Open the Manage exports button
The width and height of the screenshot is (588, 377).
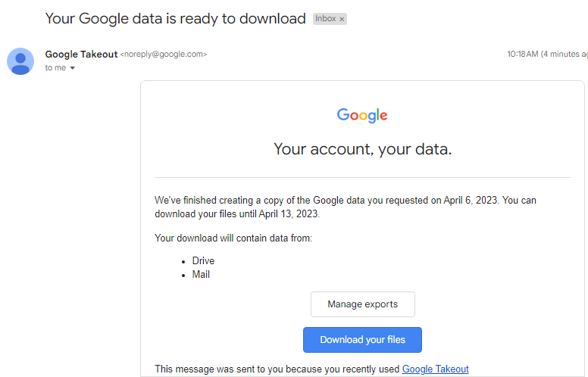(x=363, y=304)
